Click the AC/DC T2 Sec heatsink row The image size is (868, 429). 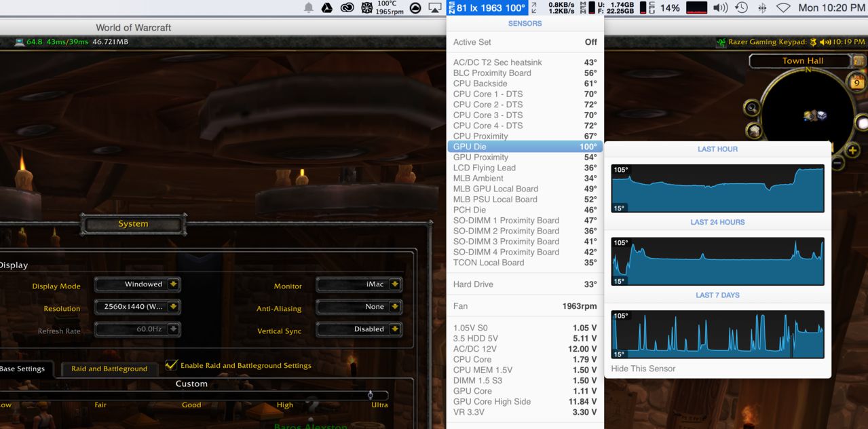coord(525,62)
